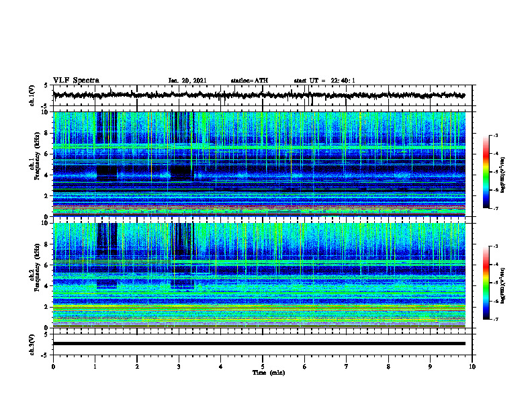The width and height of the screenshot is (532, 411).
Task: Click time axis tick label "5"
Action: (x=263, y=367)
